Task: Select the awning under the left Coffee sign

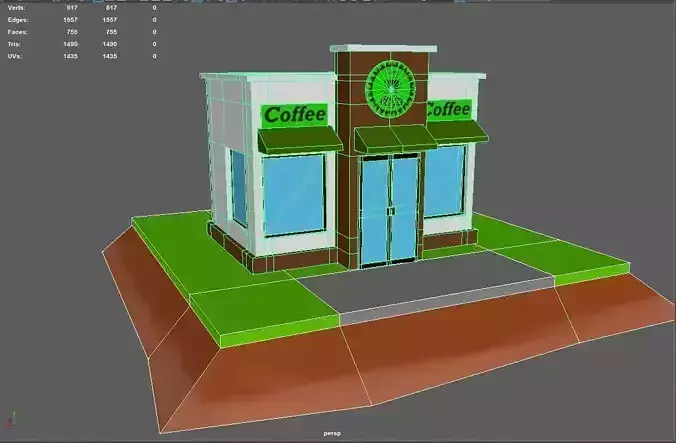Action: (300, 140)
